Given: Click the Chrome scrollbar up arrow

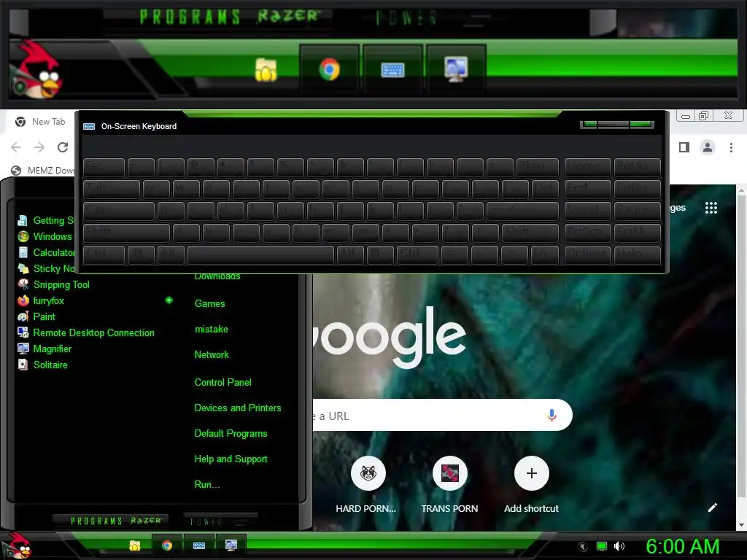Looking at the screenshot, I should [x=742, y=190].
